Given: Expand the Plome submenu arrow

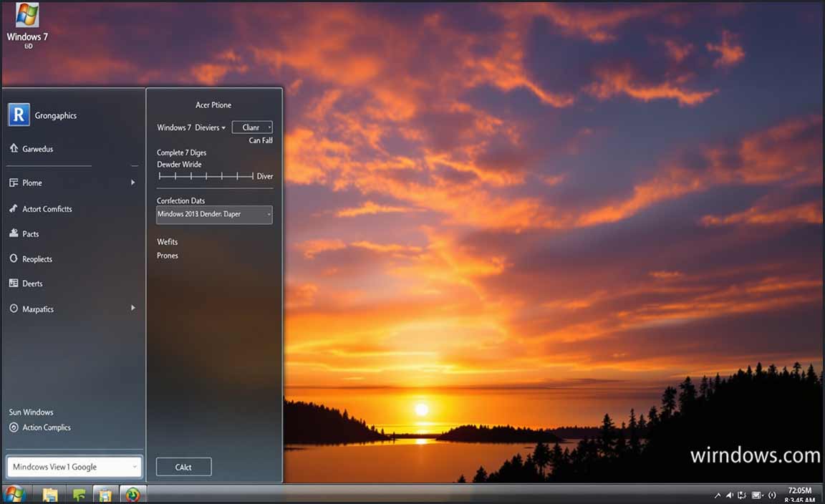Looking at the screenshot, I should [x=132, y=183].
